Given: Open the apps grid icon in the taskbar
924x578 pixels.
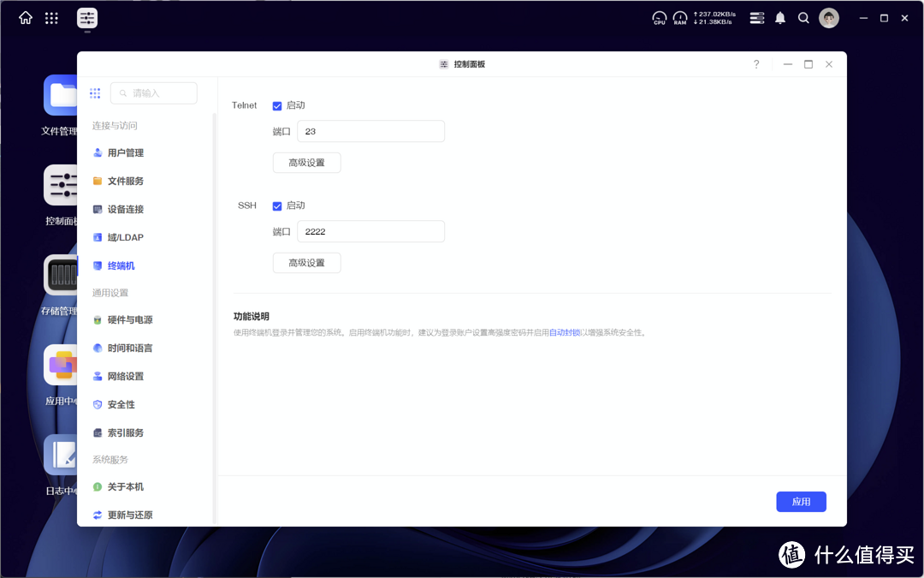Looking at the screenshot, I should click(x=51, y=17).
